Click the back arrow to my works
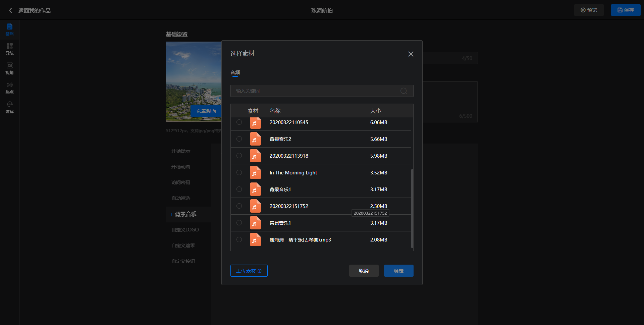The height and width of the screenshot is (325, 644). (11, 10)
